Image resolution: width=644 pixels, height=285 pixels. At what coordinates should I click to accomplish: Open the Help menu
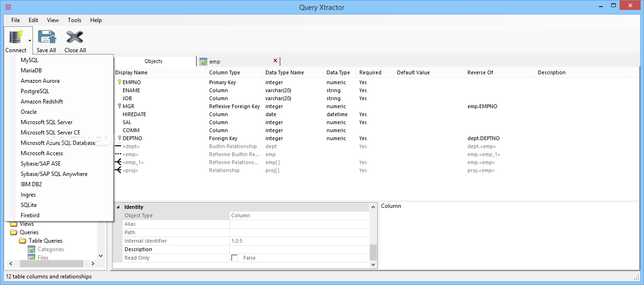[96, 20]
